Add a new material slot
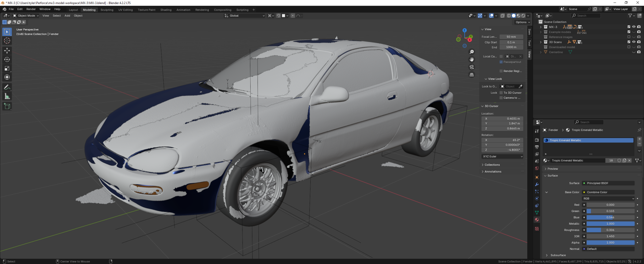The height and width of the screenshot is (264, 644). (x=640, y=139)
